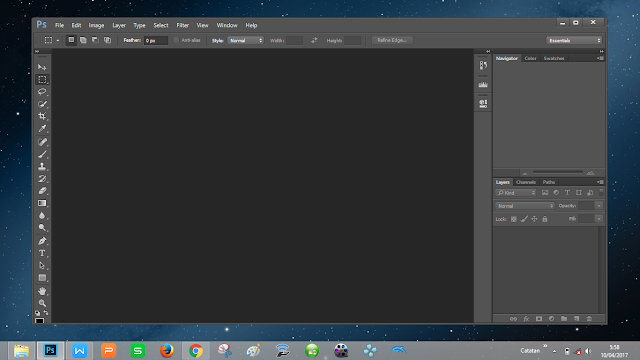This screenshot has width=640, height=360.
Task: Select the Dodge tool
Action: pyautogui.click(x=42, y=227)
